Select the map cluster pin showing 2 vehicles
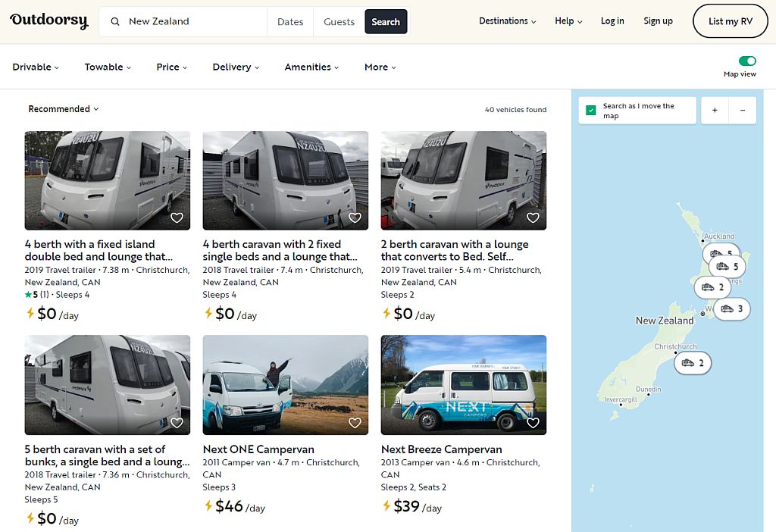The height and width of the screenshot is (532, 776). [x=693, y=363]
